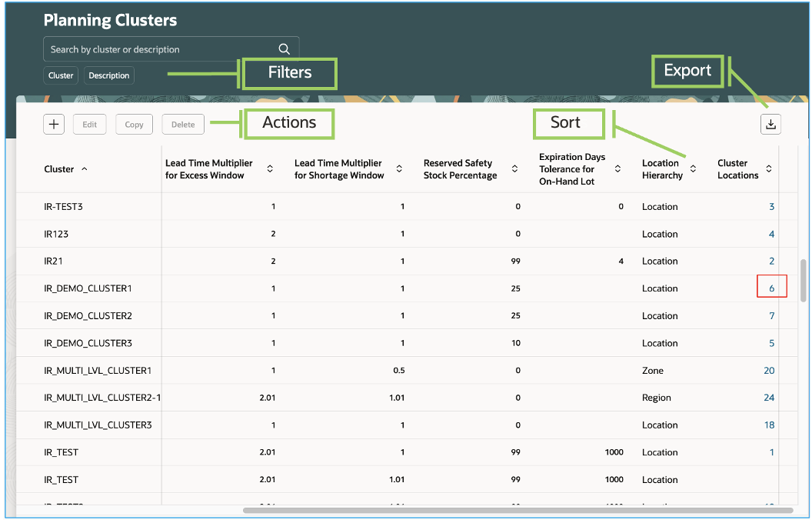Viewport: 812px width, 523px height.
Task: Click the Export download icon
Action: (x=770, y=124)
